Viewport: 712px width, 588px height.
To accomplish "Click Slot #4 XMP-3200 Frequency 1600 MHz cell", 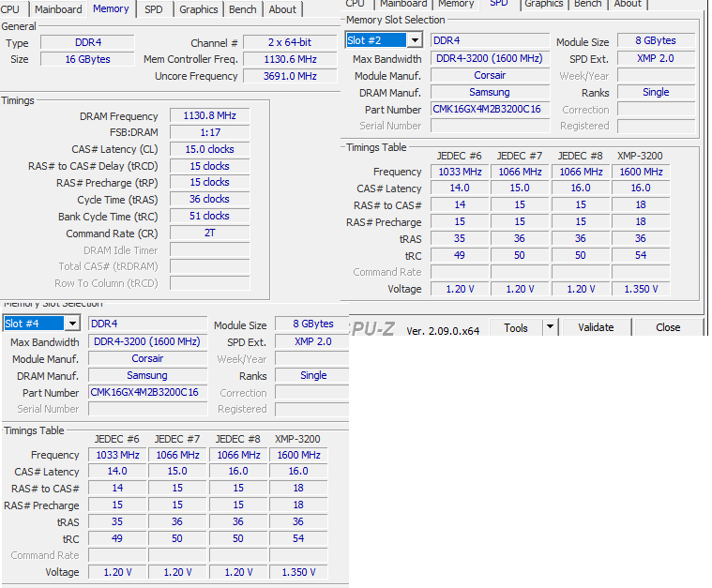I will pyautogui.click(x=298, y=456).
